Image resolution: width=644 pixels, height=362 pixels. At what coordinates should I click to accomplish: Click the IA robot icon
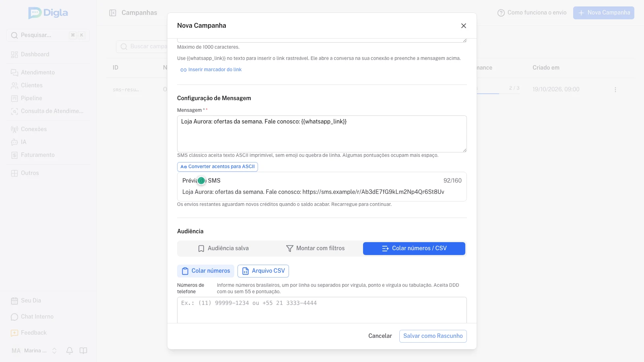(14, 142)
